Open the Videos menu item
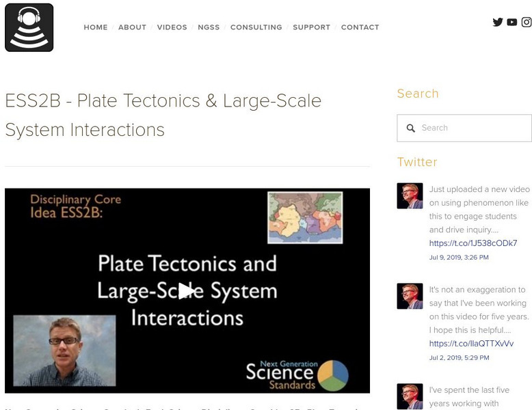 (172, 27)
